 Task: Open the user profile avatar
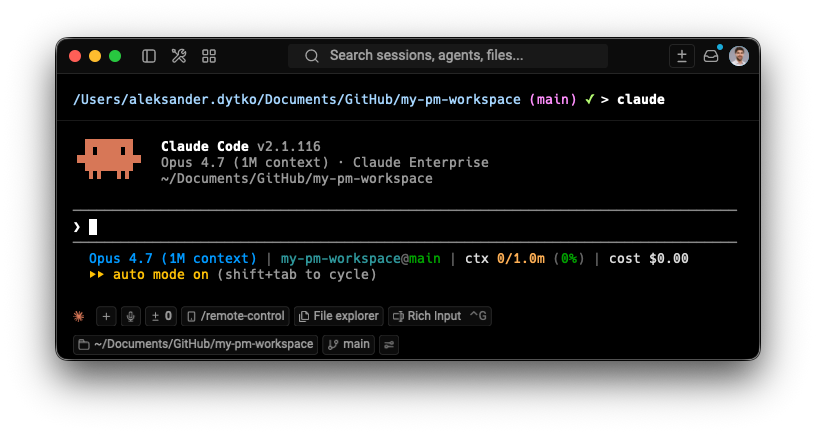tap(738, 56)
